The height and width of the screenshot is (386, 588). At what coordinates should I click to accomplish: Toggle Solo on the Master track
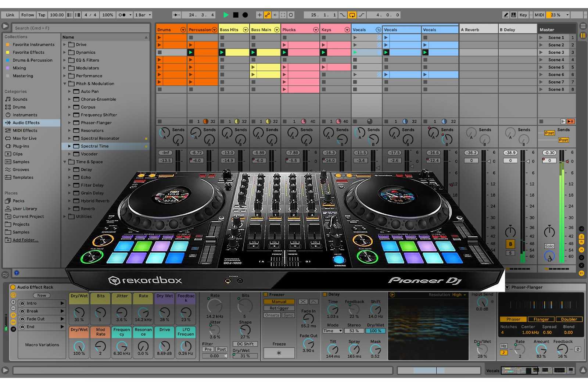[549, 246]
